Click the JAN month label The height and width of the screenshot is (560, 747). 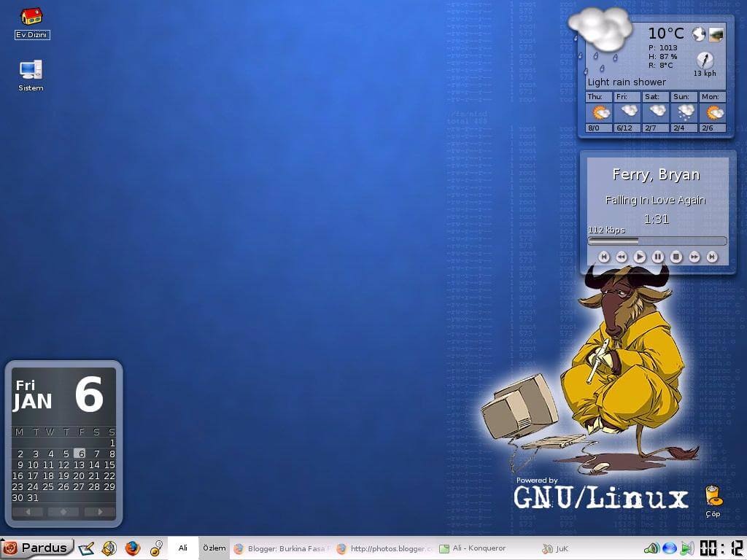32,402
